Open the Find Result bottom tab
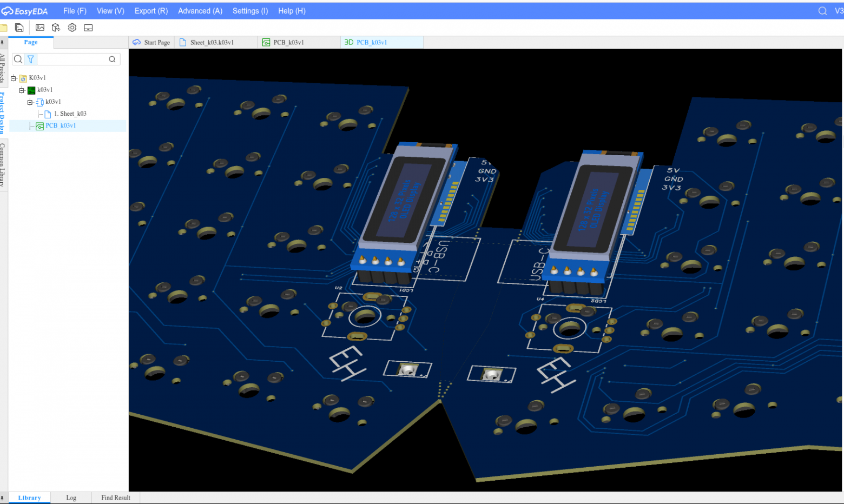The image size is (844, 504). pos(116,498)
